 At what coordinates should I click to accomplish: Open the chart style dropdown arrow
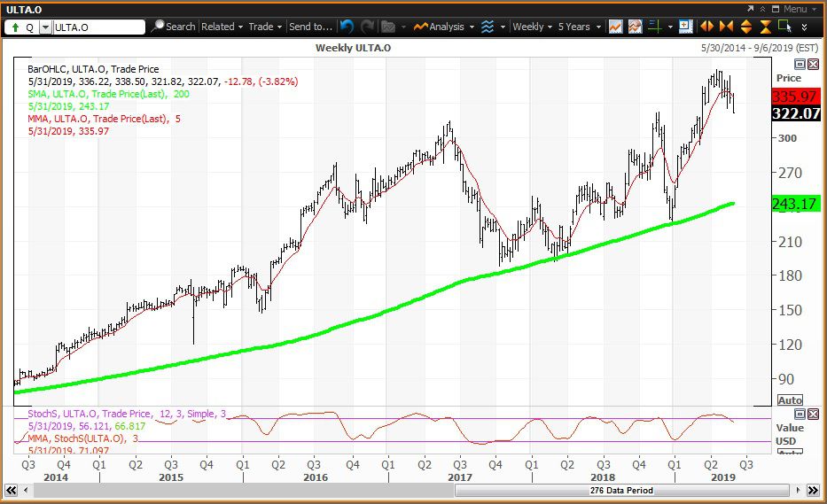tap(503, 27)
